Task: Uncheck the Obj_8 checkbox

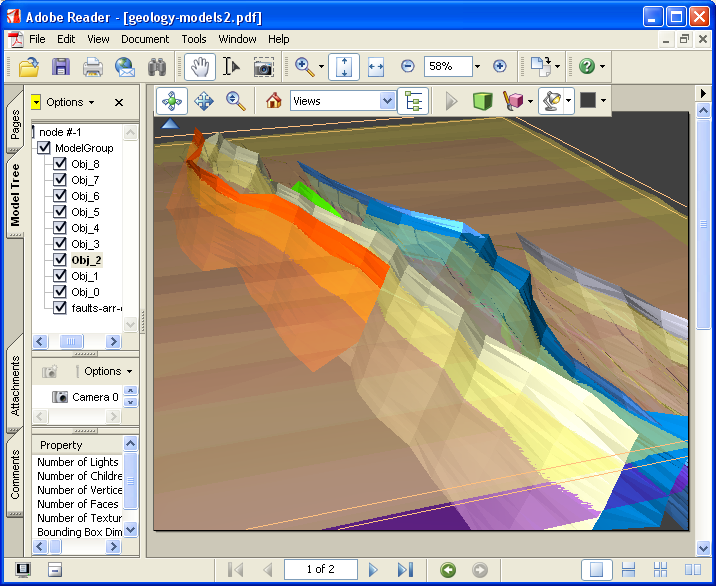Action: tap(60, 164)
